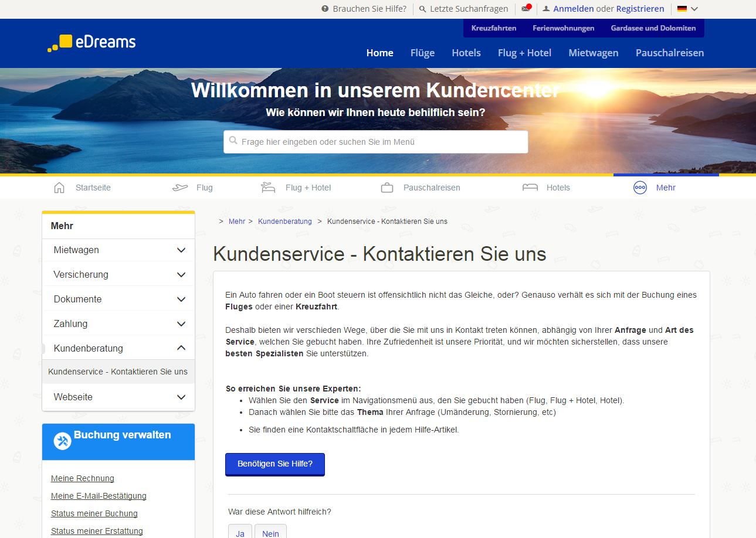Open the German flag language dropdown
Image resolution: width=756 pixels, height=538 pixels.
tap(687, 9)
